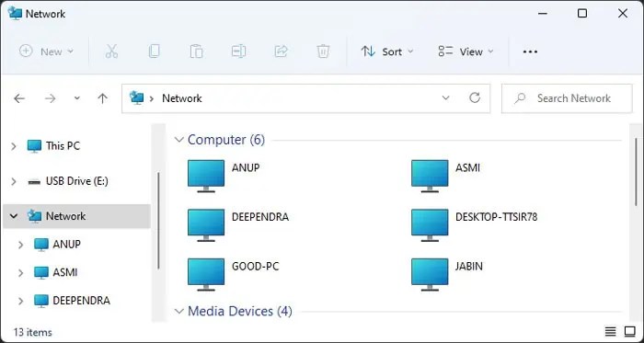Select the ANUP computer icon in main pane
This screenshot has height=343, width=644.
tap(206, 176)
